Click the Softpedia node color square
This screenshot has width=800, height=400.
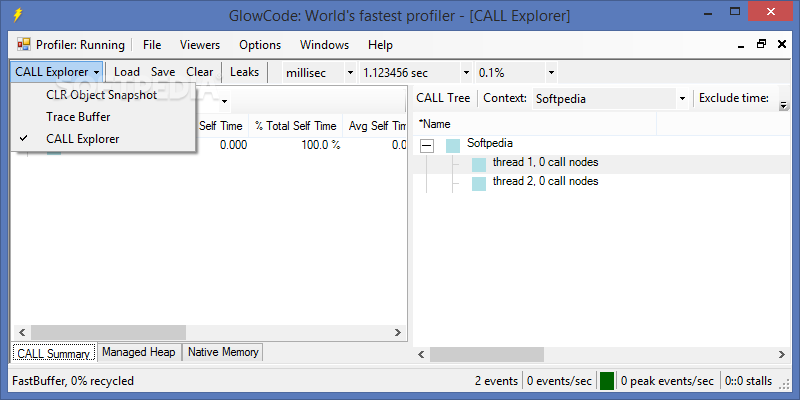[453, 146]
